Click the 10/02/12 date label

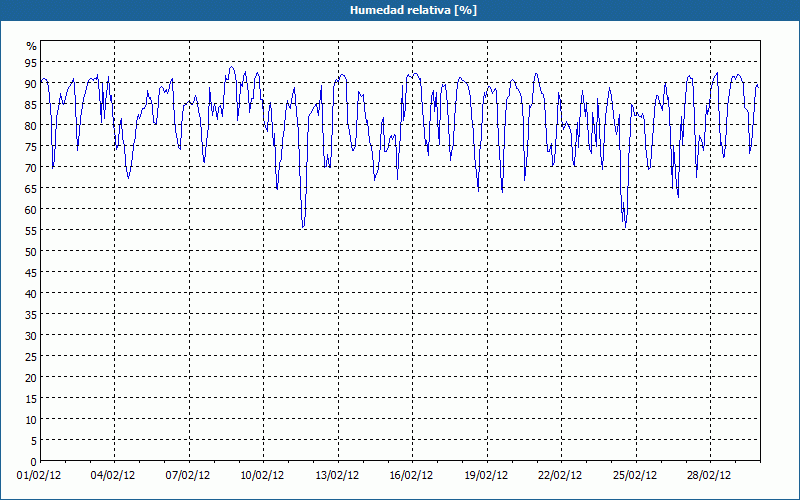(262, 476)
